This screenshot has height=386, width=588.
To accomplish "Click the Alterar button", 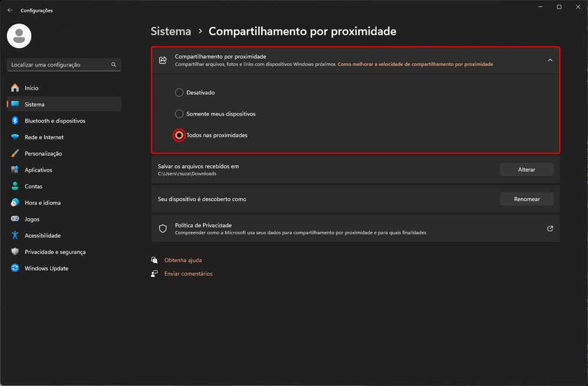I will tap(526, 169).
